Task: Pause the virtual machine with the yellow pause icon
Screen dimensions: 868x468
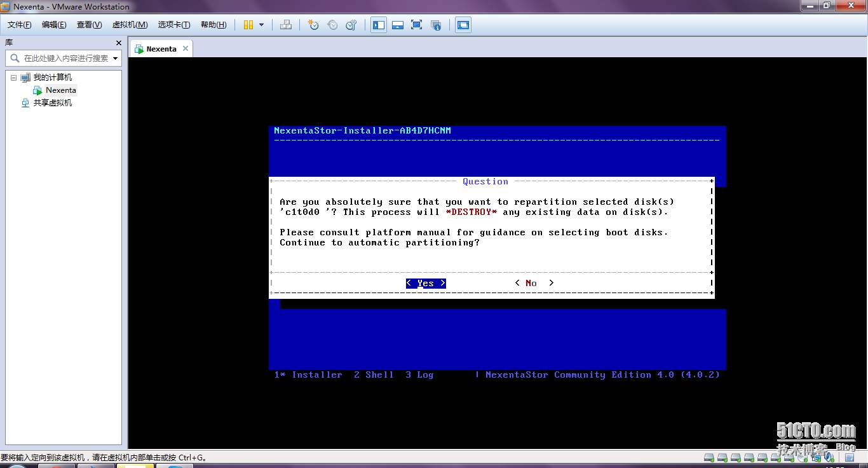Action: coord(248,25)
